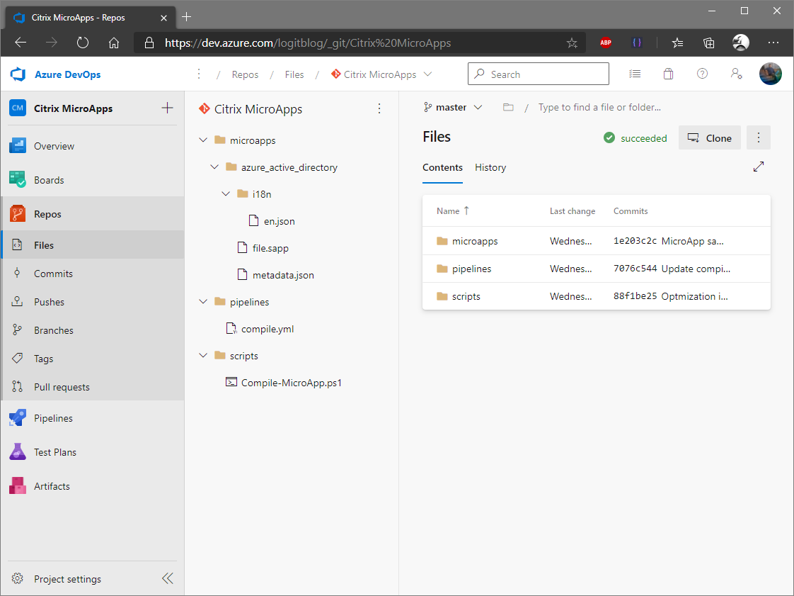Collapse the scripts folder in tree
The image size is (794, 596).
click(x=203, y=355)
